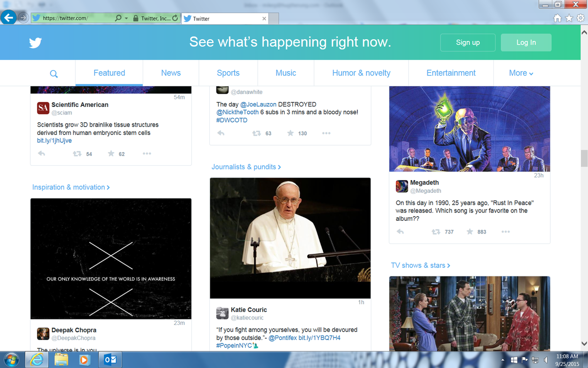Favorite the danawhite tweet star

pos(291,133)
